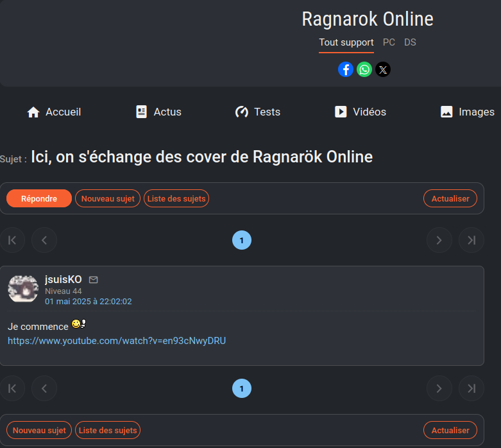Open the YouTube link in the post
The width and height of the screenshot is (501, 448).
coord(117,341)
